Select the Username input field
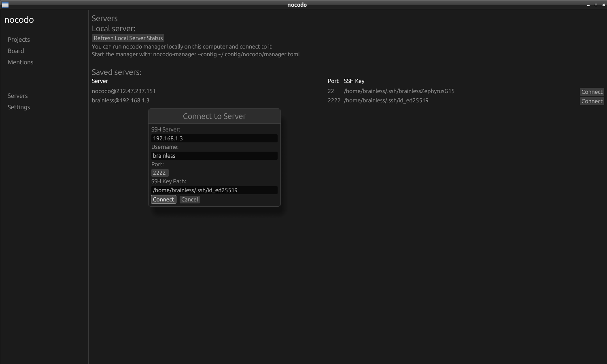This screenshot has width=607, height=364. 214,156
